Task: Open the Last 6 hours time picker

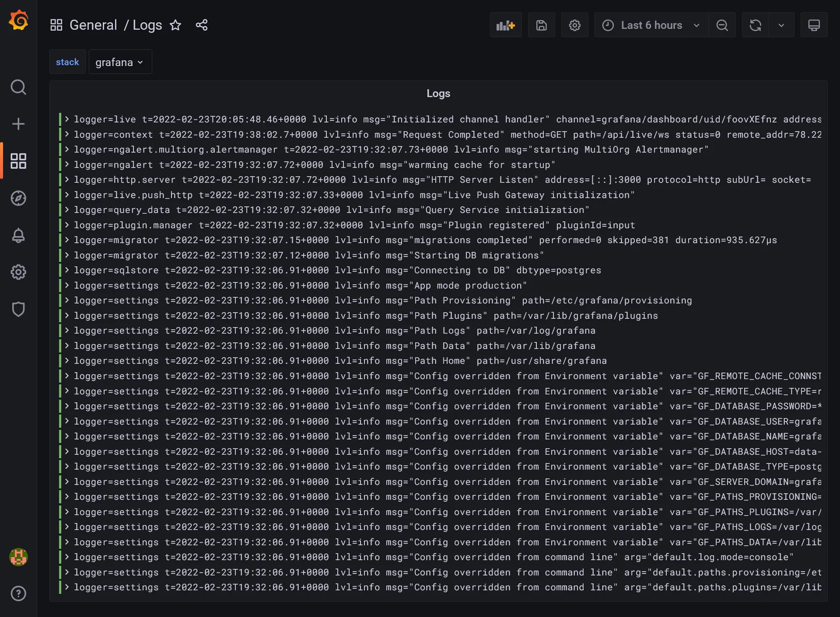Action: (651, 25)
